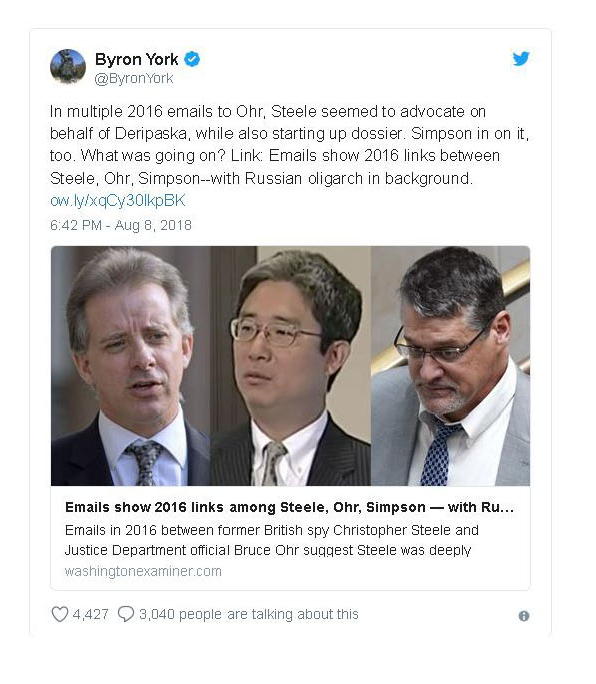Click the tweet body text
This screenshot has height=684, width=596.
[289, 145]
